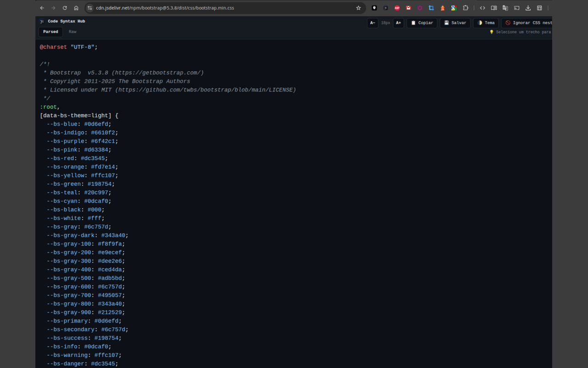Viewport: 588px width, 368px height.
Task: Open the translate page icon
Action: tap(505, 8)
